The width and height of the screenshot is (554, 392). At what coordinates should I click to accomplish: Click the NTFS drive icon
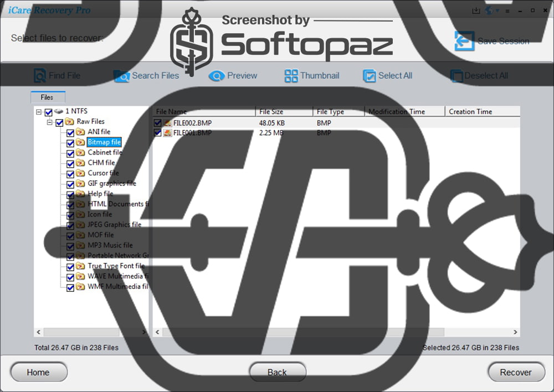tap(59, 111)
